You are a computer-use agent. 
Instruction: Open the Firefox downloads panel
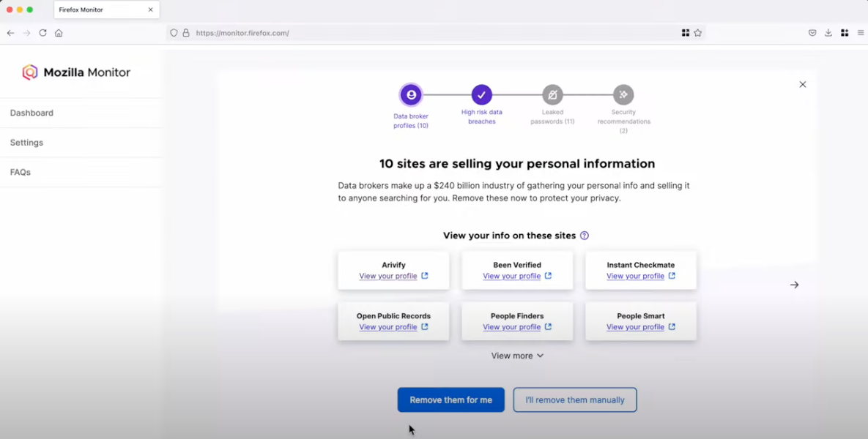828,33
